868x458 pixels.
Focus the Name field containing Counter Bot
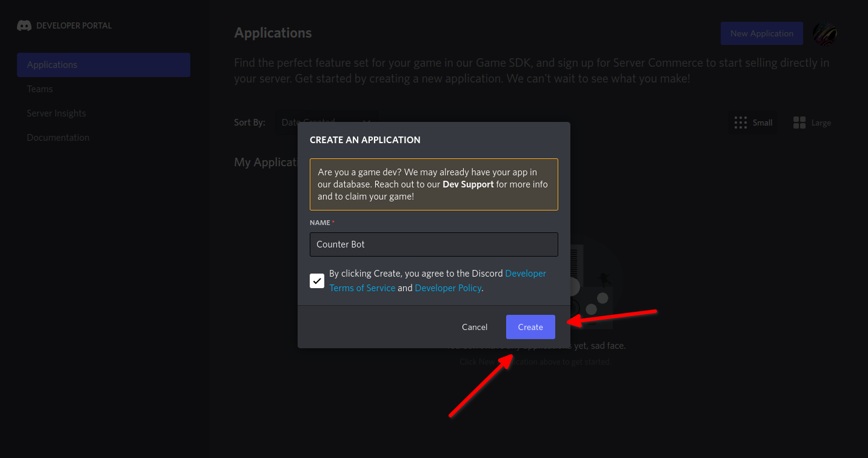434,244
